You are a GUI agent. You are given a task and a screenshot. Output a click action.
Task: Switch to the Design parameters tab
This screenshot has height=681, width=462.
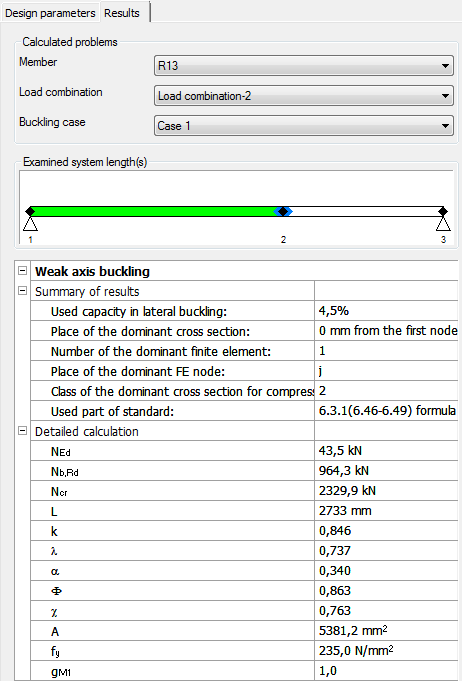tap(50, 13)
